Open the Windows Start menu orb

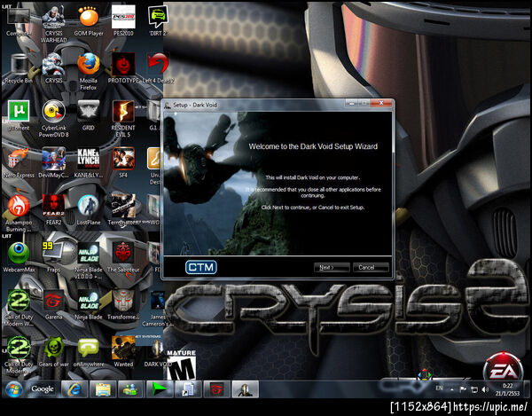click(13, 389)
